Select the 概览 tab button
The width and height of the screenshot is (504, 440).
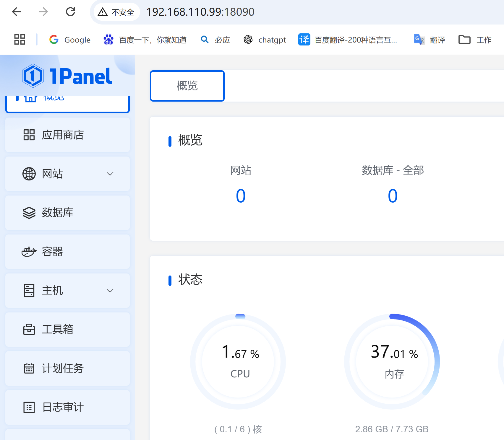pyautogui.click(x=187, y=86)
